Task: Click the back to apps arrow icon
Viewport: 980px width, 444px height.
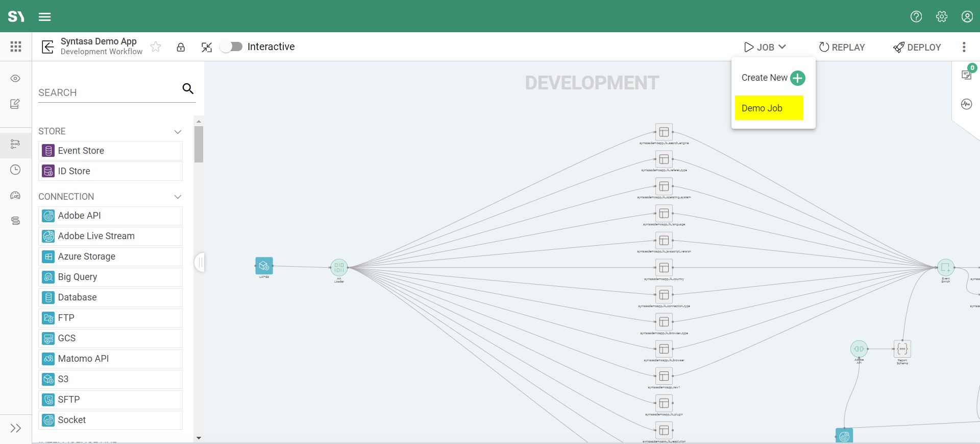Action: tap(47, 47)
